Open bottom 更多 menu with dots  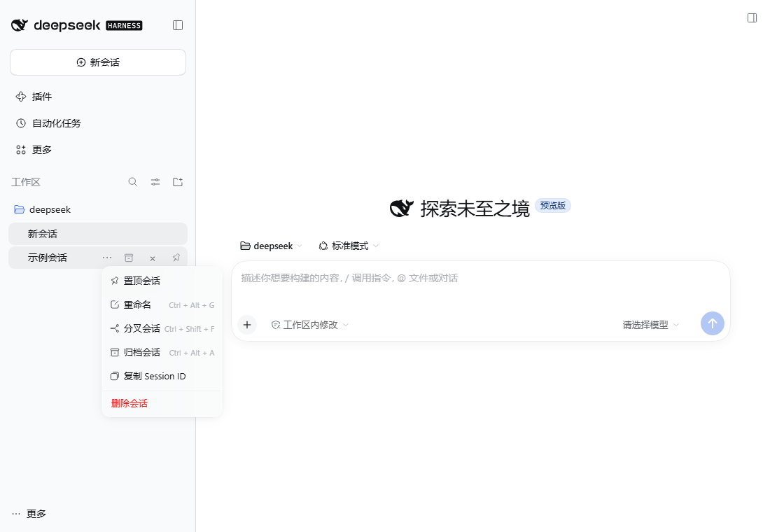[x=29, y=514]
